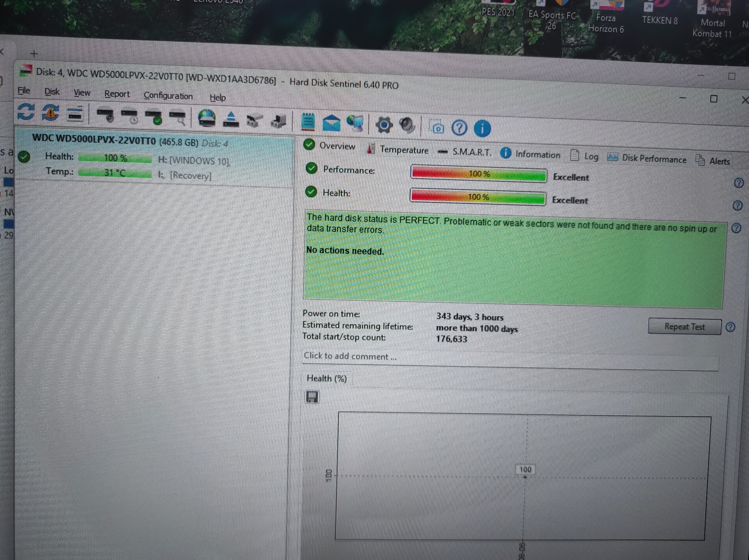Click the help icon beside the Performance bar
749x560 pixels.
pos(739,183)
